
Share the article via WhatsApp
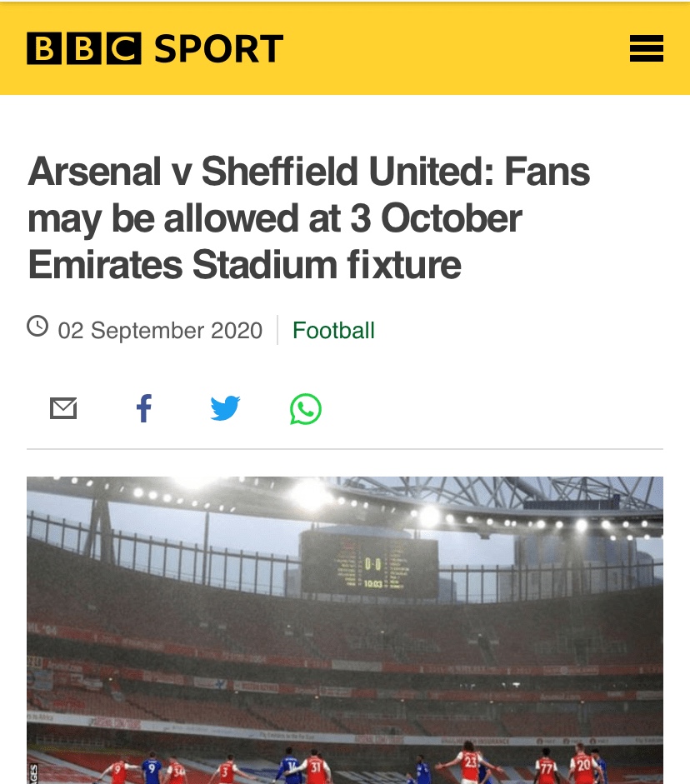coord(306,409)
